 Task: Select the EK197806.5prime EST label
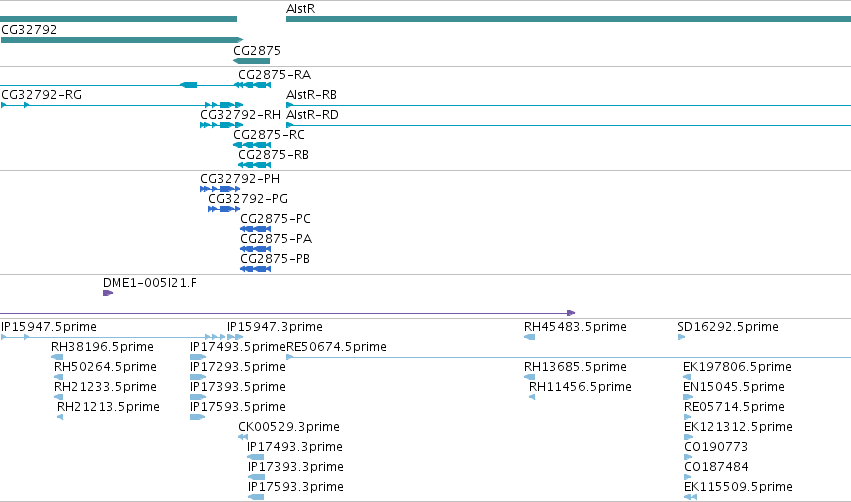point(737,367)
